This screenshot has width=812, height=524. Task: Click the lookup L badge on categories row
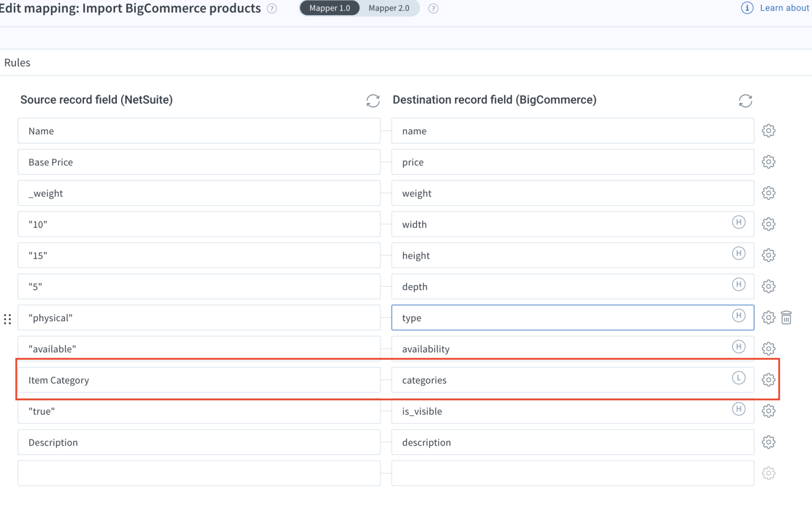point(739,378)
